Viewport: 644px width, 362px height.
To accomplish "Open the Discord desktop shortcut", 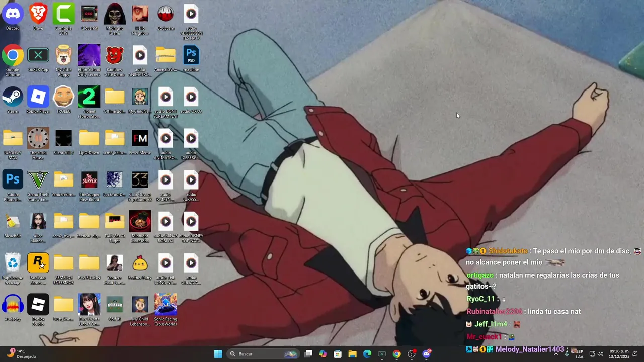I will (x=13, y=17).
